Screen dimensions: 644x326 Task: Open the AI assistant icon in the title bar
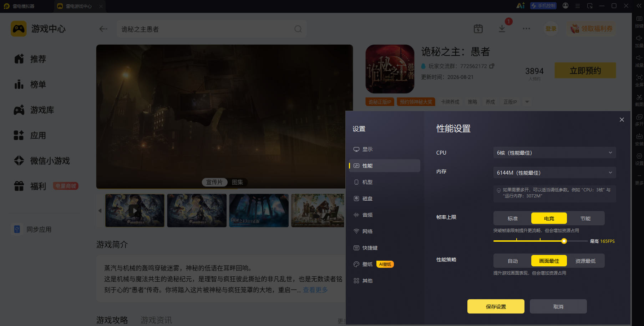521,6
